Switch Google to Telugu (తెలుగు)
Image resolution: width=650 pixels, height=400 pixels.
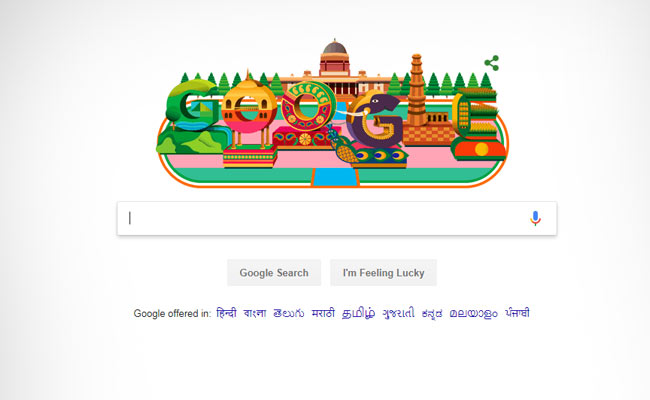289,313
